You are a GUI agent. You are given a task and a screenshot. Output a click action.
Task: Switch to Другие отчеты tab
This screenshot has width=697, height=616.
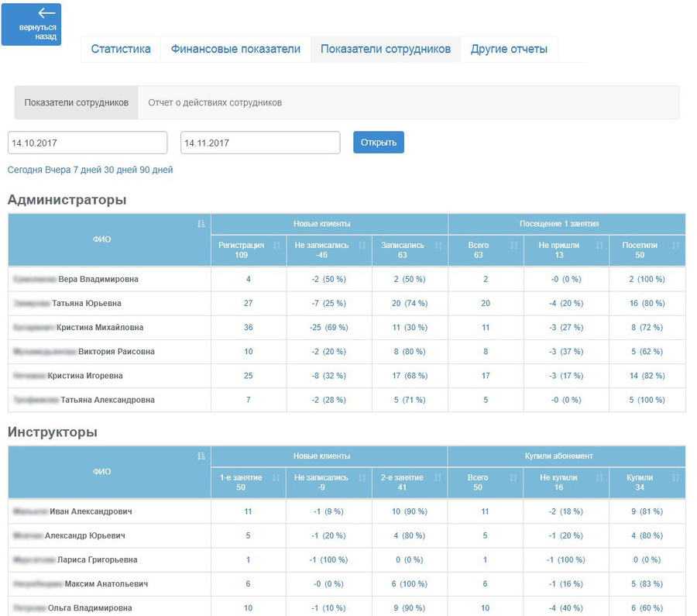pos(510,48)
